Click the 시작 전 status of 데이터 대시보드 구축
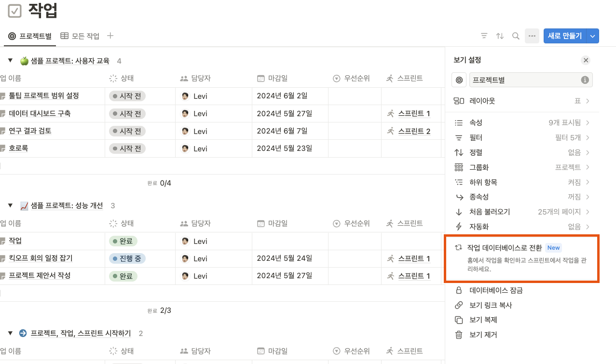The image size is (616, 364). (x=127, y=114)
